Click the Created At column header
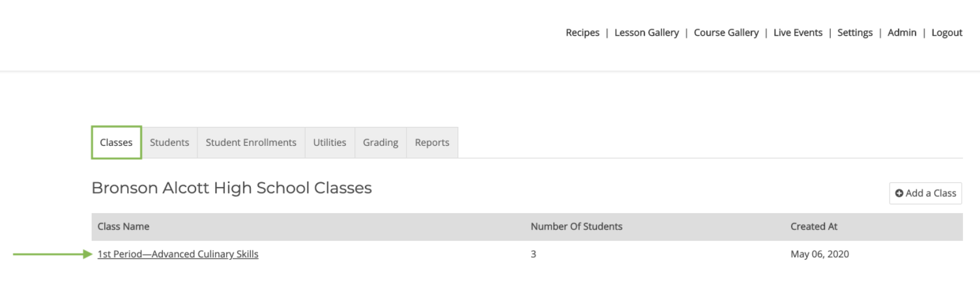Image resolution: width=980 pixels, height=284 pixels. [814, 227]
